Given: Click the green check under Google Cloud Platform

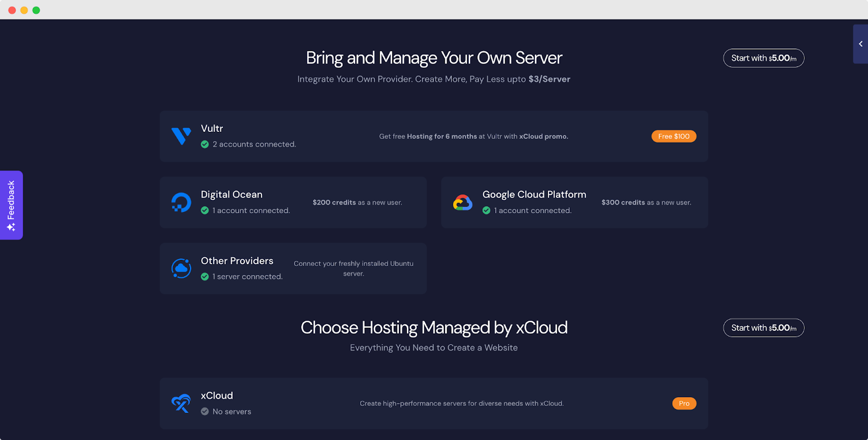Looking at the screenshot, I should pos(487,211).
